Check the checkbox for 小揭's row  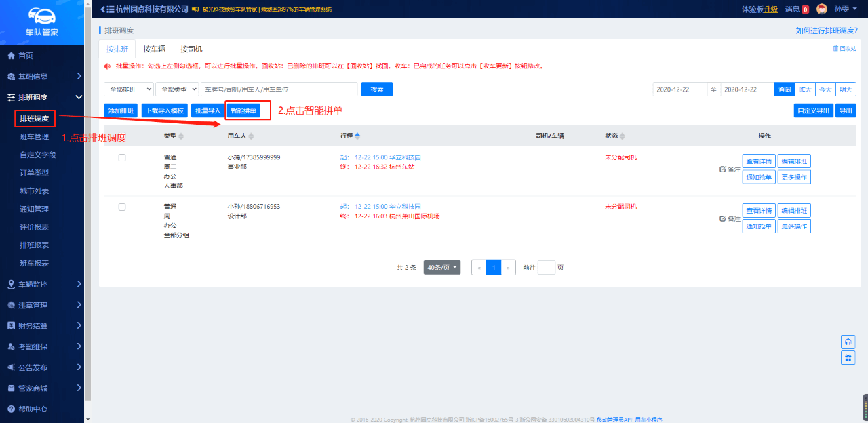coord(122,157)
